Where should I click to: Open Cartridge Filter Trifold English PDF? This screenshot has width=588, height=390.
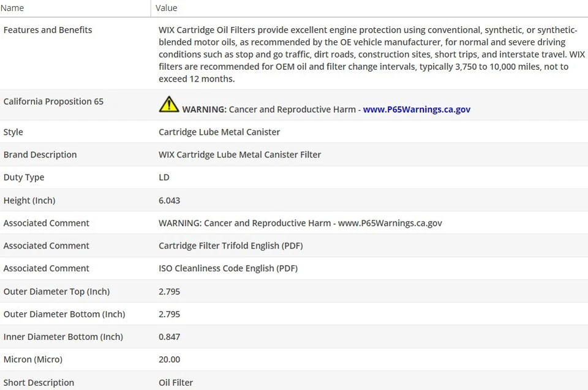coord(230,246)
